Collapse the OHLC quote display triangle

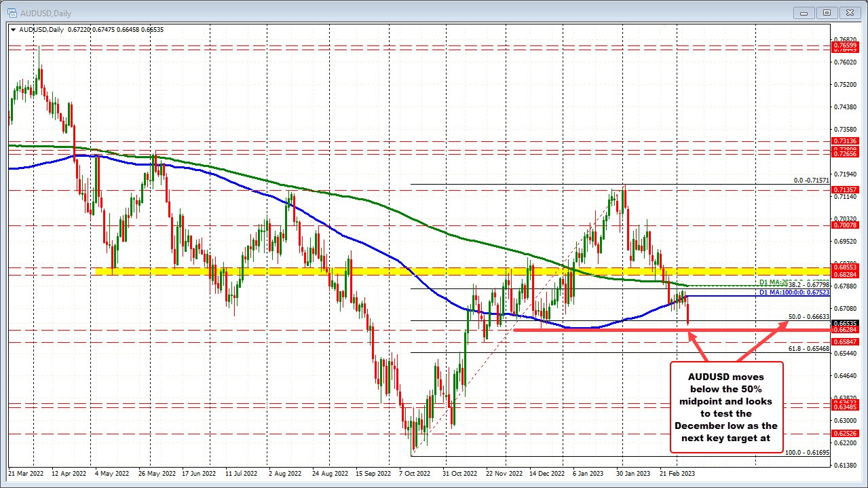(13, 29)
